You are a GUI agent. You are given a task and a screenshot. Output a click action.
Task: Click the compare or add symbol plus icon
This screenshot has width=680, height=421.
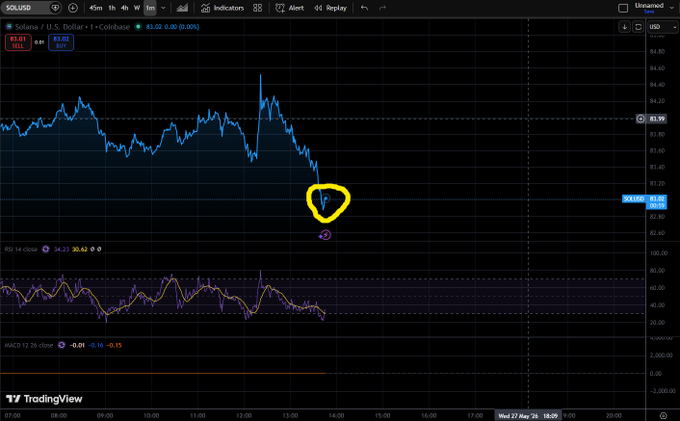(x=73, y=8)
